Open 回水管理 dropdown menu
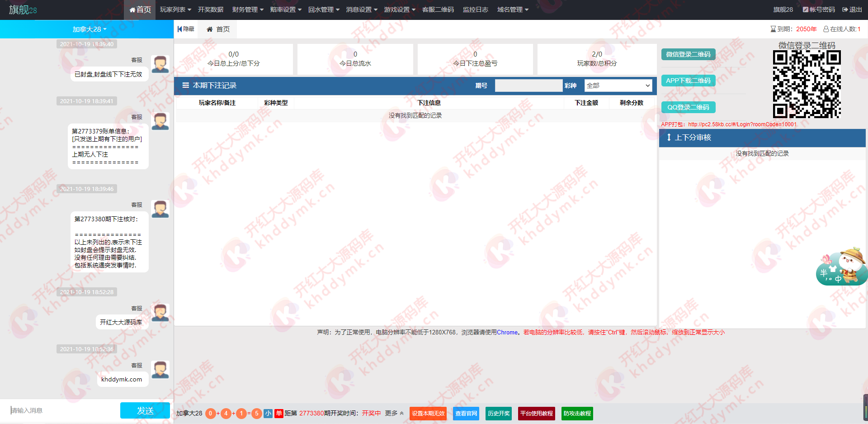The width and height of the screenshot is (868, 424). click(x=324, y=10)
